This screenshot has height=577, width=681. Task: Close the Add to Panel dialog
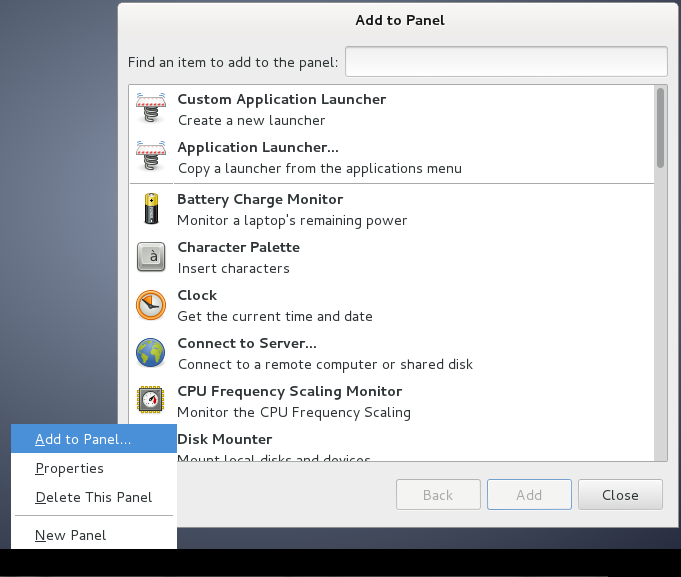620,495
